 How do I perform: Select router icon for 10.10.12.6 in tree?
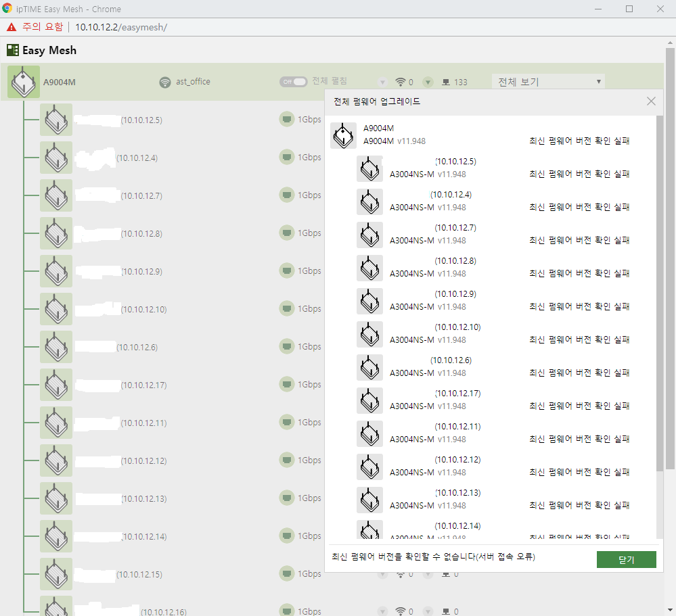click(x=56, y=347)
